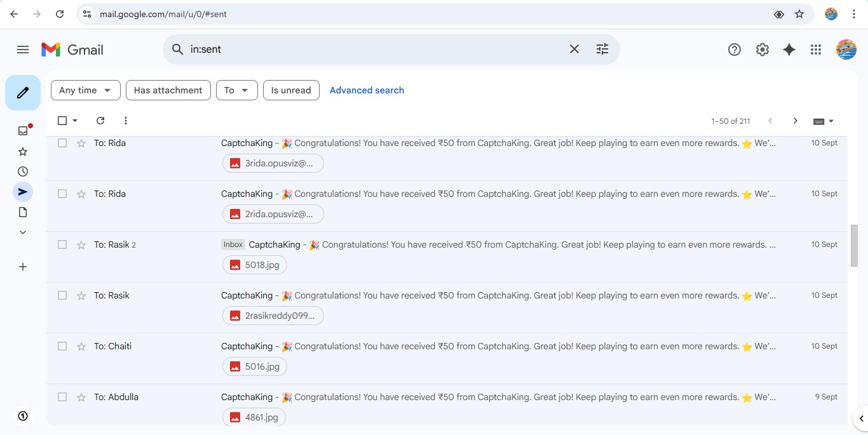Open Drafts icon in sidebar

point(23,212)
